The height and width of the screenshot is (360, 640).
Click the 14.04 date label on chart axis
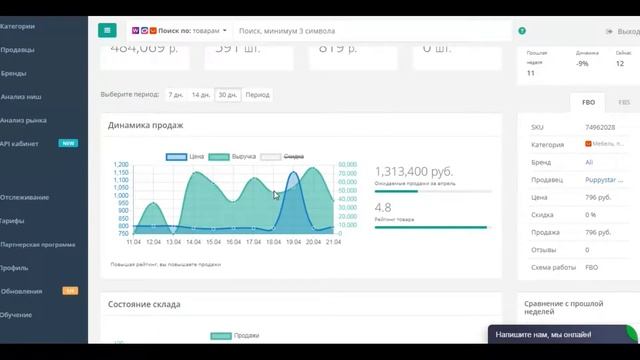coord(193,242)
